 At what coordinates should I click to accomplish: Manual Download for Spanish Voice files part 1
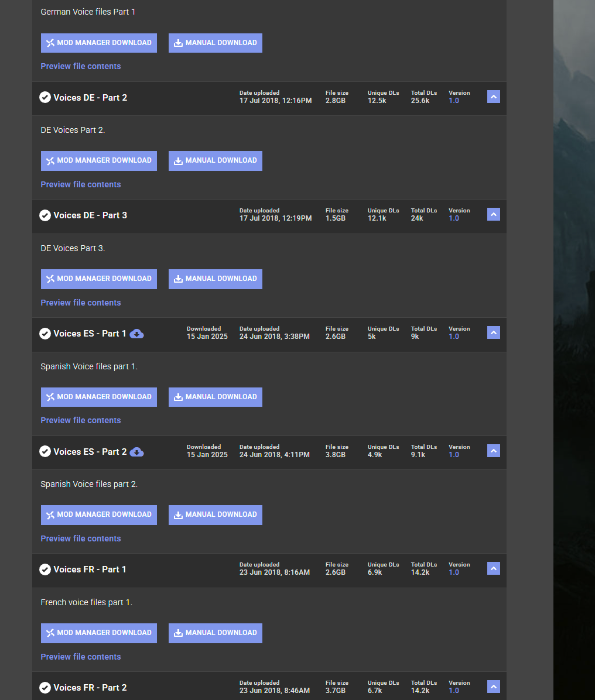[216, 397]
